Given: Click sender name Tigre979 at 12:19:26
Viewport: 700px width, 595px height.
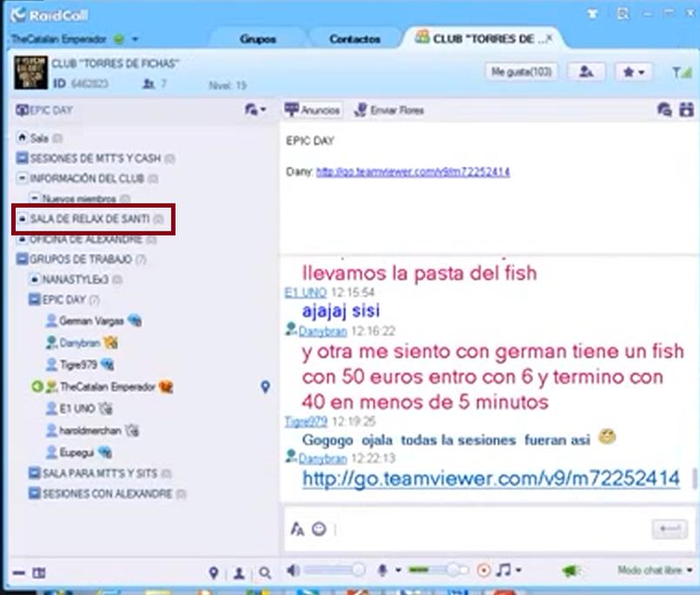Looking at the screenshot, I should pos(306,421).
